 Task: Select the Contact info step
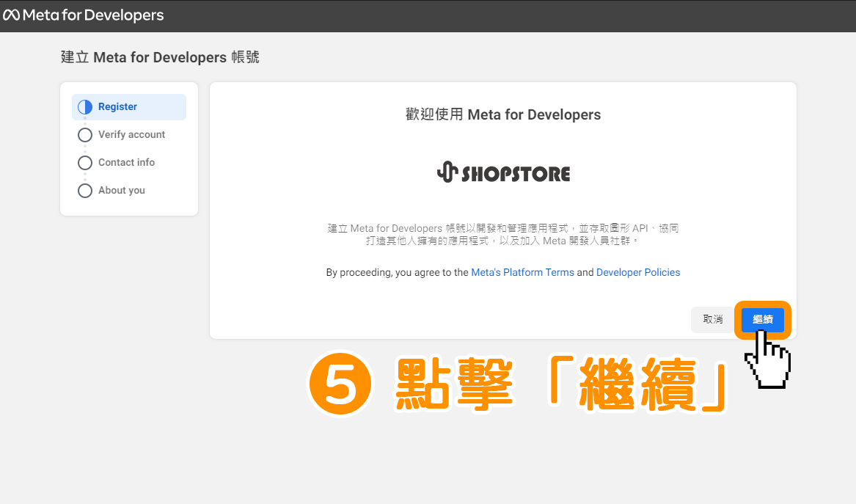[x=126, y=162]
